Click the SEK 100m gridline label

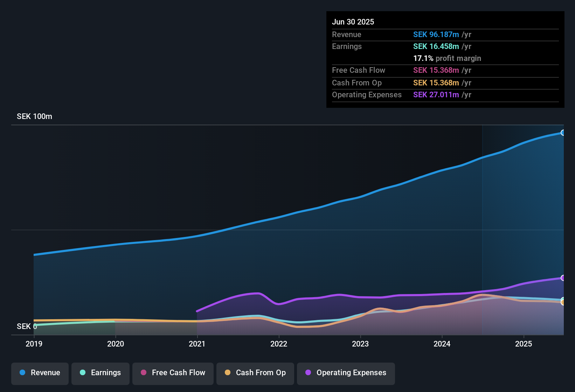[34, 116]
